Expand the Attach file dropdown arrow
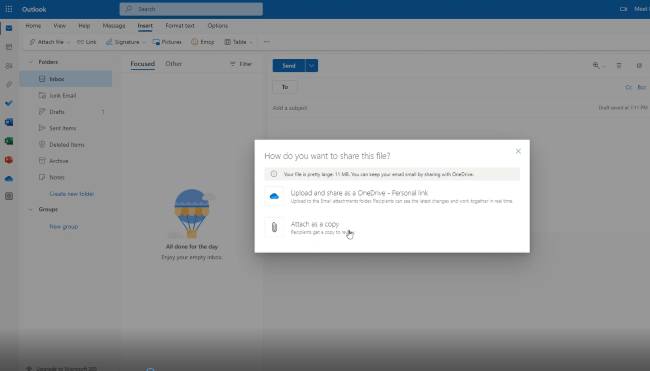The height and width of the screenshot is (371, 650). [68, 42]
